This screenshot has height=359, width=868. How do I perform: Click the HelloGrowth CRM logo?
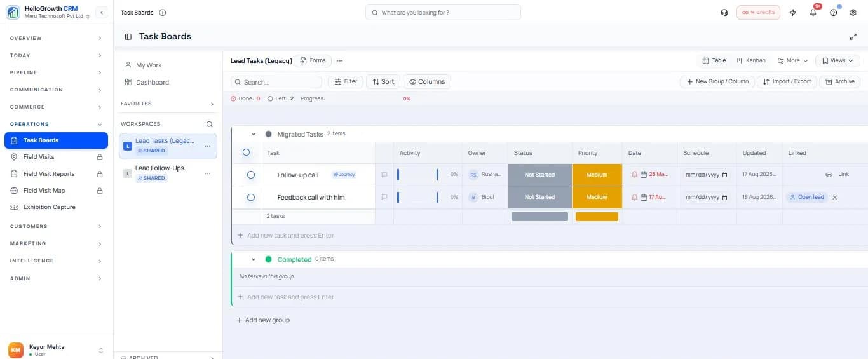tap(13, 13)
